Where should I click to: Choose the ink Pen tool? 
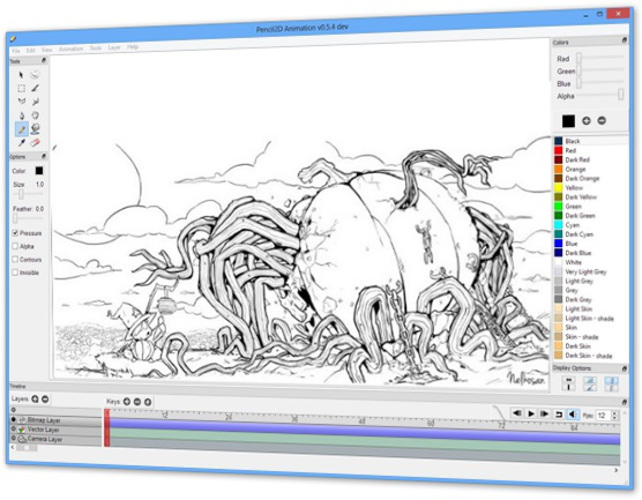coord(21,115)
